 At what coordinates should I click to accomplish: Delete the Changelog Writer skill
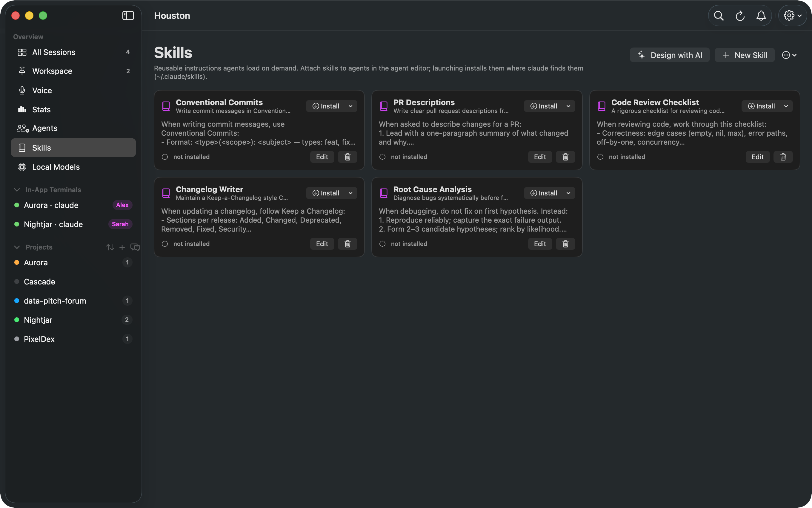coord(347,244)
